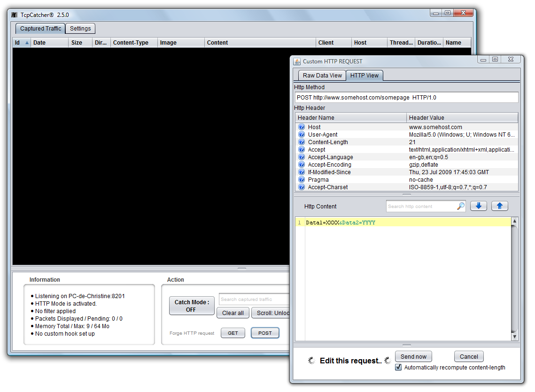Click the Dir... column header
The image size is (535, 392).
pyautogui.click(x=101, y=43)
